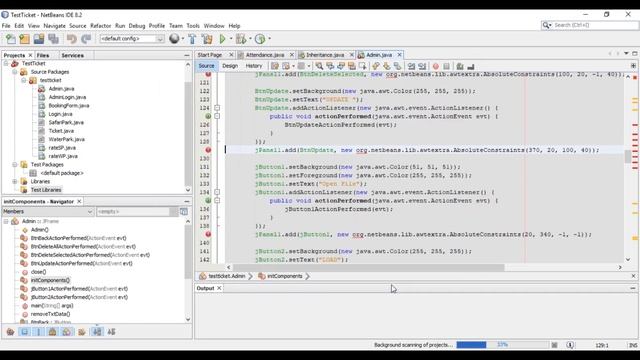Click the editor vertical scrollbar thumb
This screenshot has height=360, width=640.
pyautogui.click(x=628, y=156)
